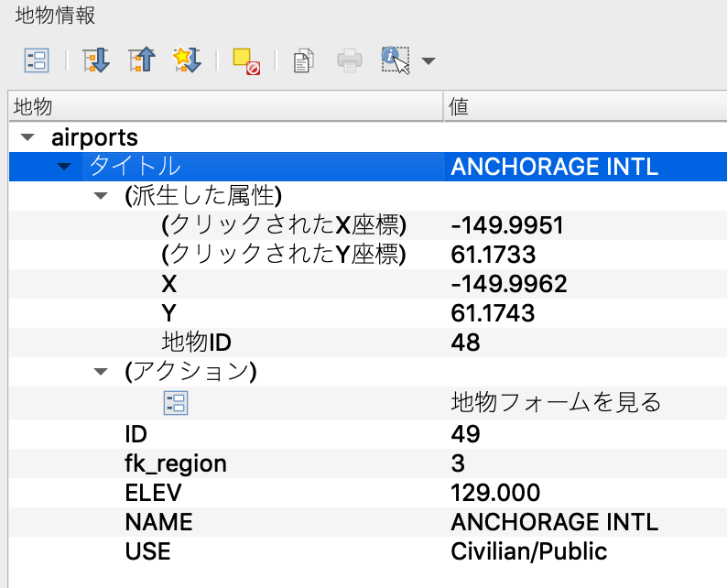Copy selected feature to clipboard
Image resolution: width=727 pixels, height=588 pixels.
[303, 61]
